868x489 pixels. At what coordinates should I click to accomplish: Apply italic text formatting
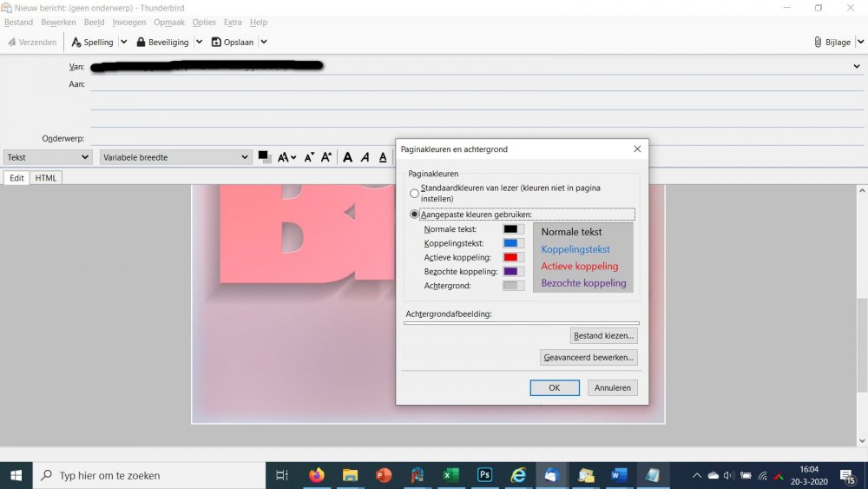click(365, 157)
